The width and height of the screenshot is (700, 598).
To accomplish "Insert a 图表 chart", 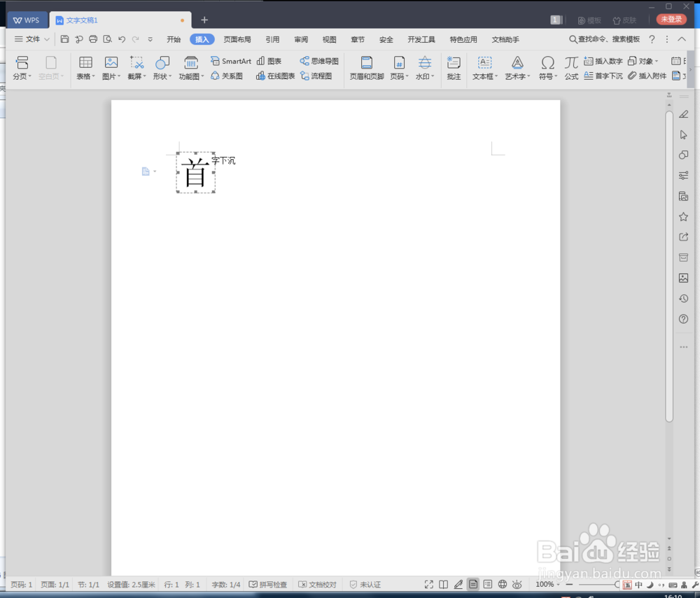I will pos(269,61).
